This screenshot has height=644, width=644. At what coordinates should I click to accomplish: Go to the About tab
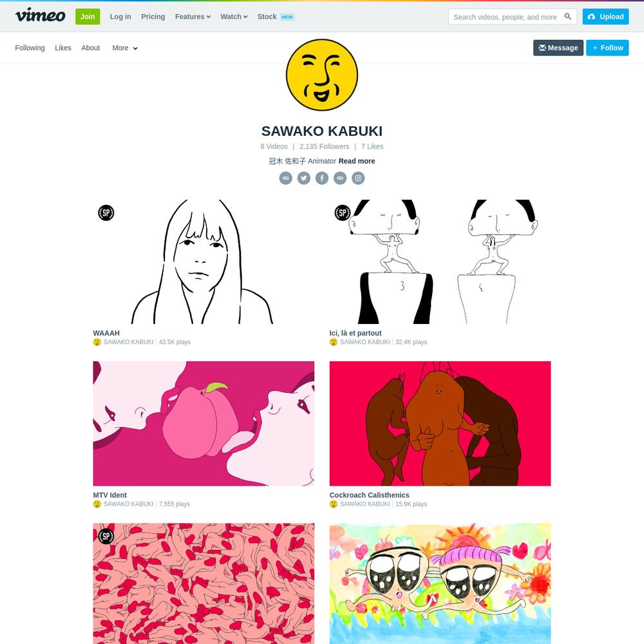(x=90, y=48)
